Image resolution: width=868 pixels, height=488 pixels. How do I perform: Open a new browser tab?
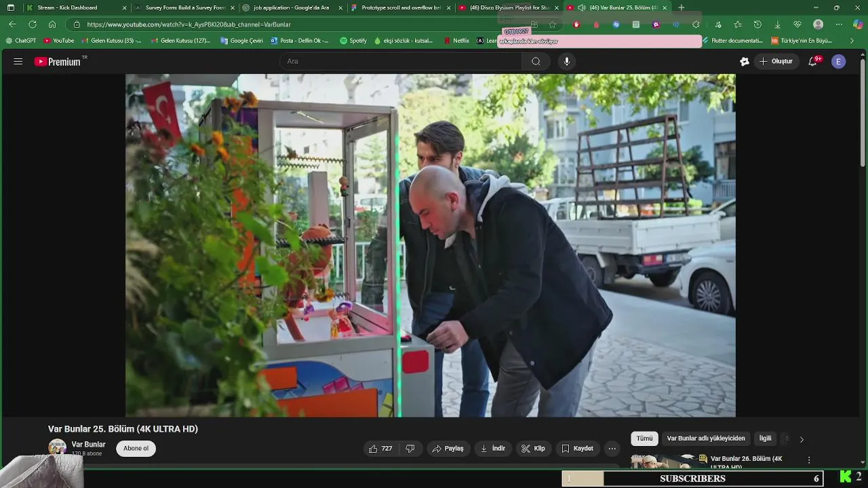[682, 7]
